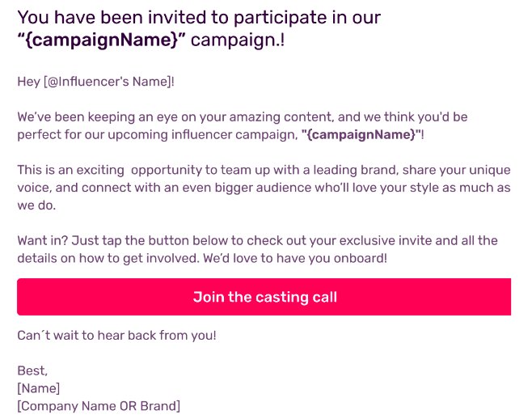Click the [Company Name OR Brand] placeholder
The height and width of the screenshot is (419, 532).
(x=99, y=406)
